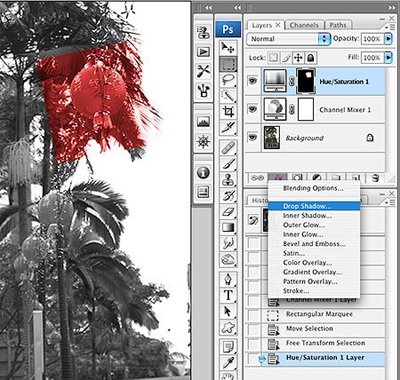The image size is (400, 380).
Task: Switch to the Channels tab
Action: [304, 25]
